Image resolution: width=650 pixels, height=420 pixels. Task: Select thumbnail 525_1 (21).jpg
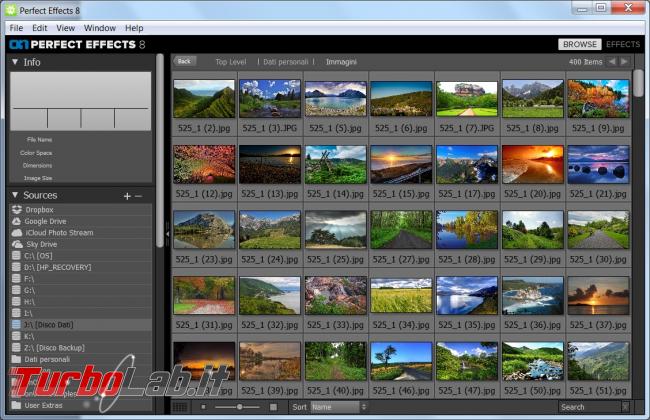point(599,164)
